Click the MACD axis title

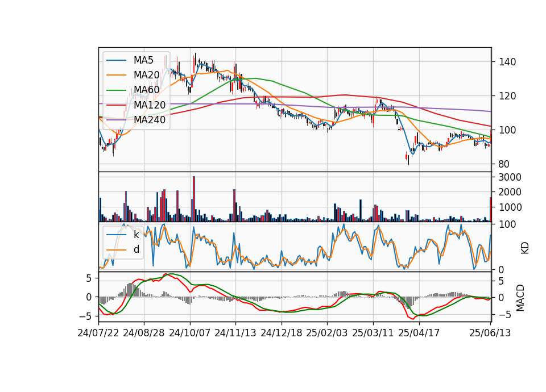click(x=520, y=298)
